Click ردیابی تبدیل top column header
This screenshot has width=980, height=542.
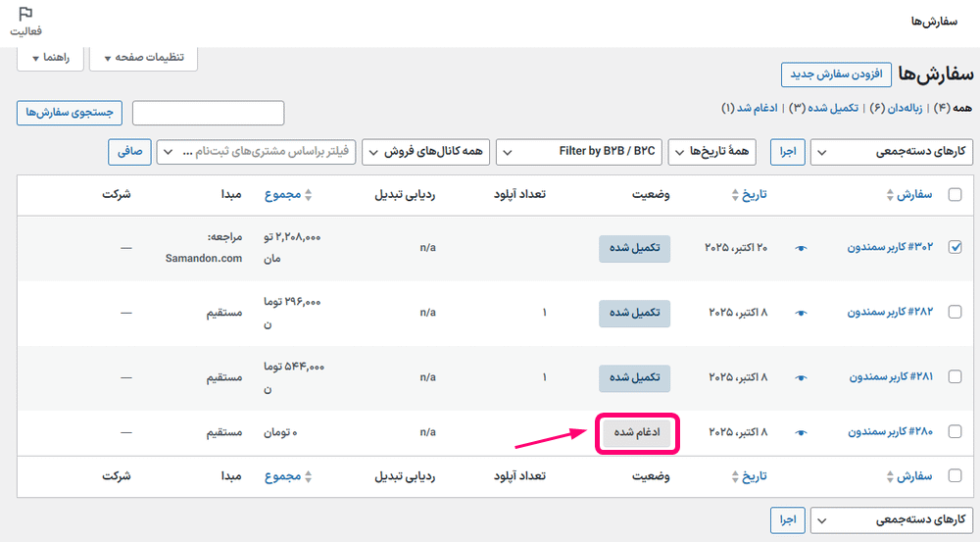click(x=405, y=194)
